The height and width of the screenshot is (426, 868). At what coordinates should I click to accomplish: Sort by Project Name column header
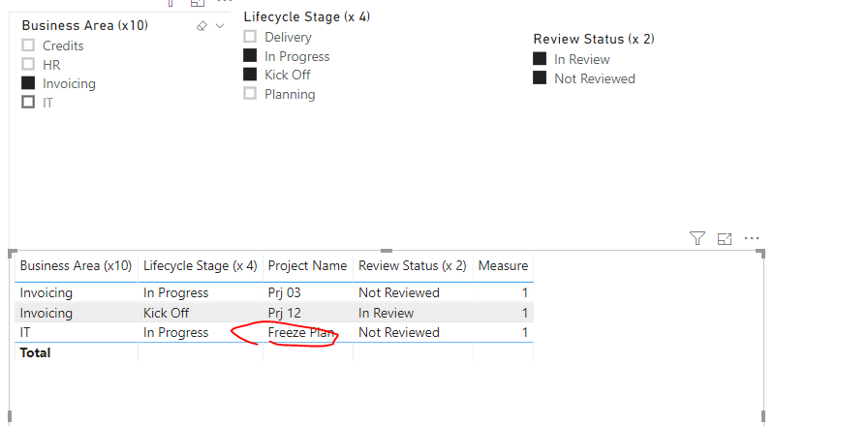point(308,266)
